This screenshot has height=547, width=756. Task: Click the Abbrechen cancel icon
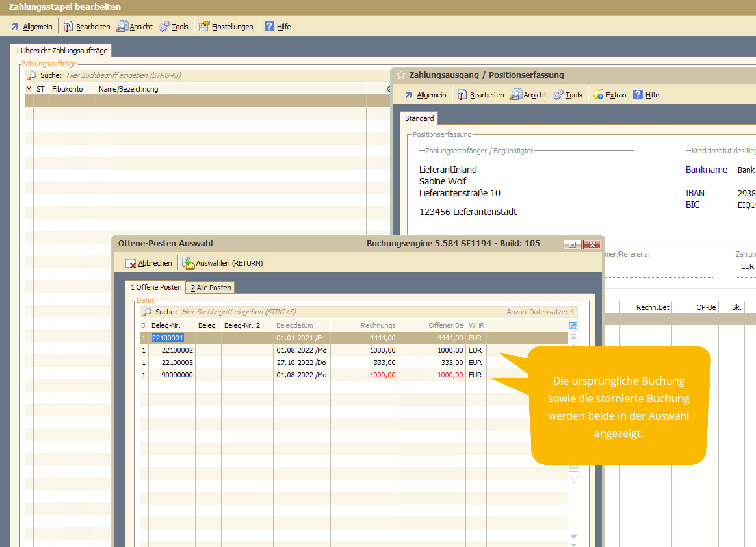(130, 263)
